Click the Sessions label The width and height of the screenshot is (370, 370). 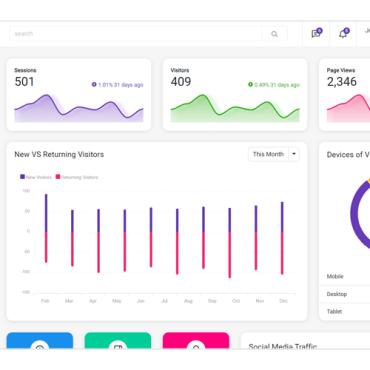pyautogui.click(x=25, y=70)
